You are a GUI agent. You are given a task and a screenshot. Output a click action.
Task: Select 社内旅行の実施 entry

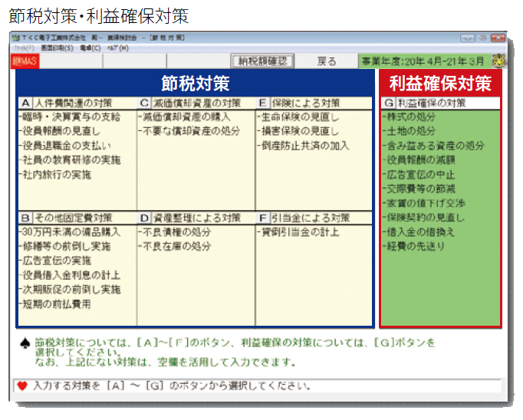coord(55,174)
